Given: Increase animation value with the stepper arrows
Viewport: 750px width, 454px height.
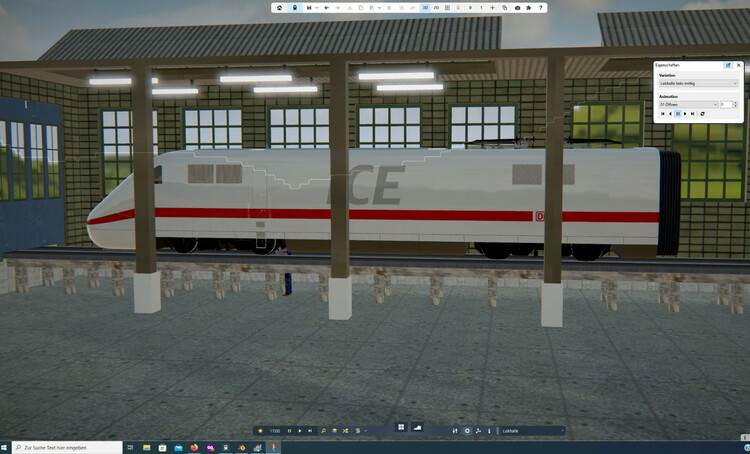Looking at the screenshot, I should (x=736, y=103).
